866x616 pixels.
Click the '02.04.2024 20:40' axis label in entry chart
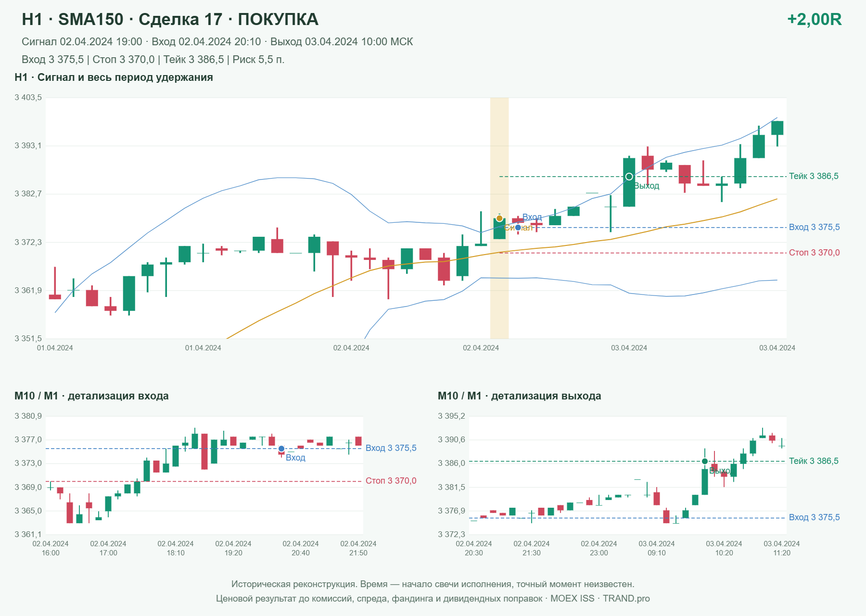301,548
